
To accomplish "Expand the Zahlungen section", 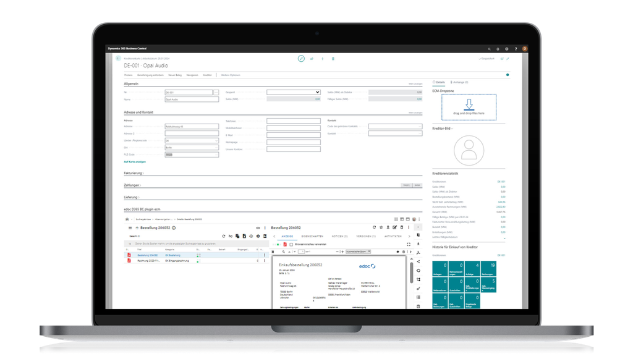I will pyautogui.click(x=132, y=185).
